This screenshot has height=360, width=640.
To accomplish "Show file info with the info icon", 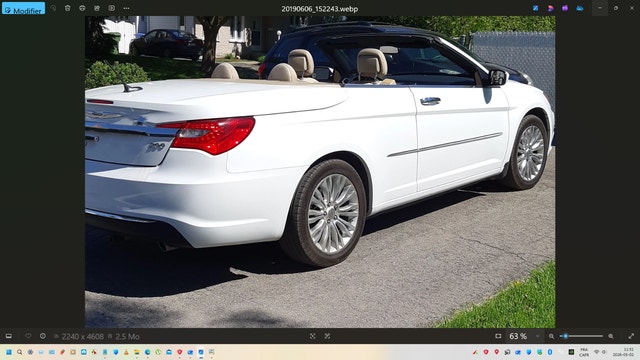I will click(43, 336).
